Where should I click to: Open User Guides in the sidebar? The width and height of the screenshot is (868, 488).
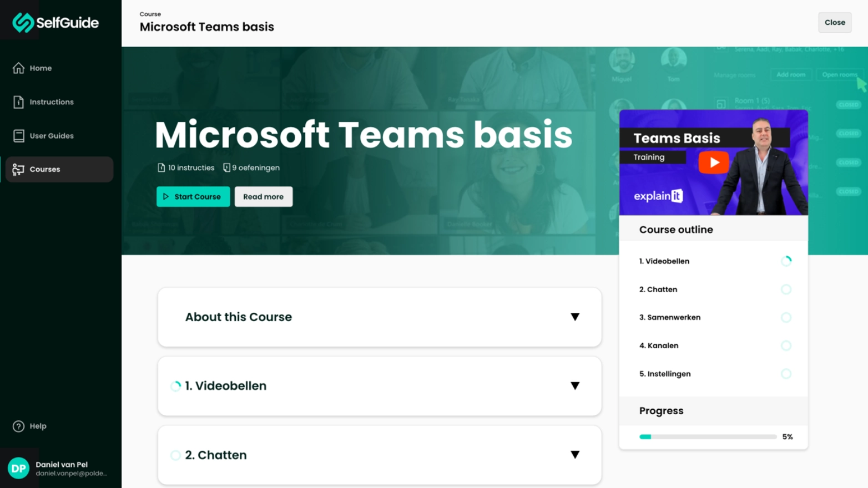[x=59, y=136]
